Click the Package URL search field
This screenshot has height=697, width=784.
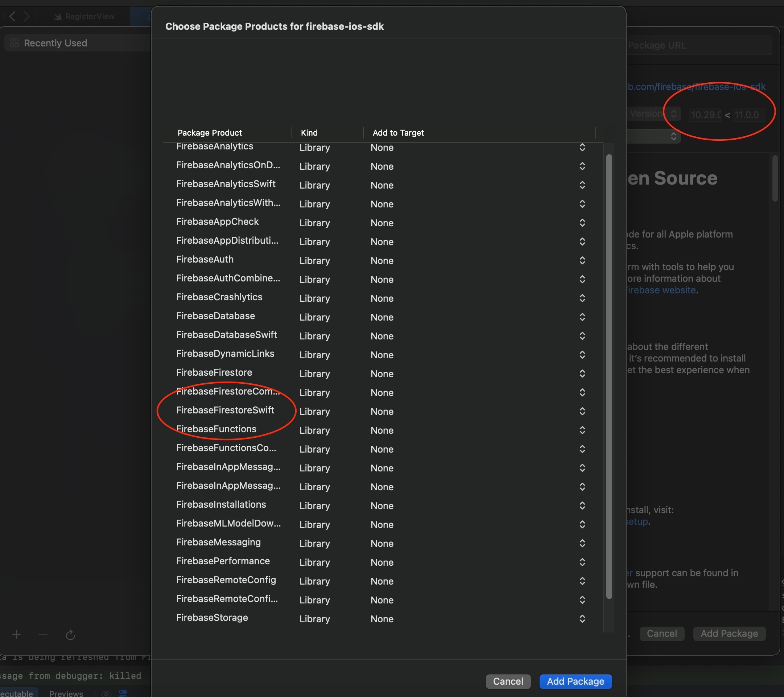point(699,45)
